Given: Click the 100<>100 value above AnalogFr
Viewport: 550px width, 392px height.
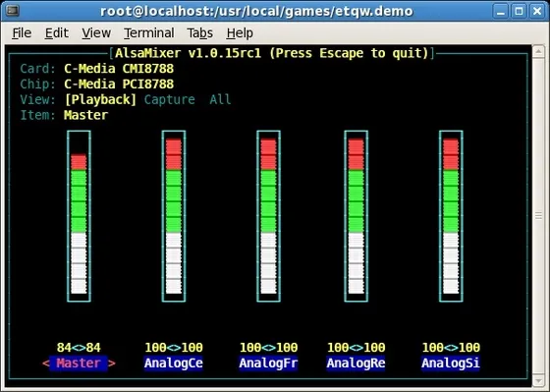Looking at the screenshot, I should [268, 348].
